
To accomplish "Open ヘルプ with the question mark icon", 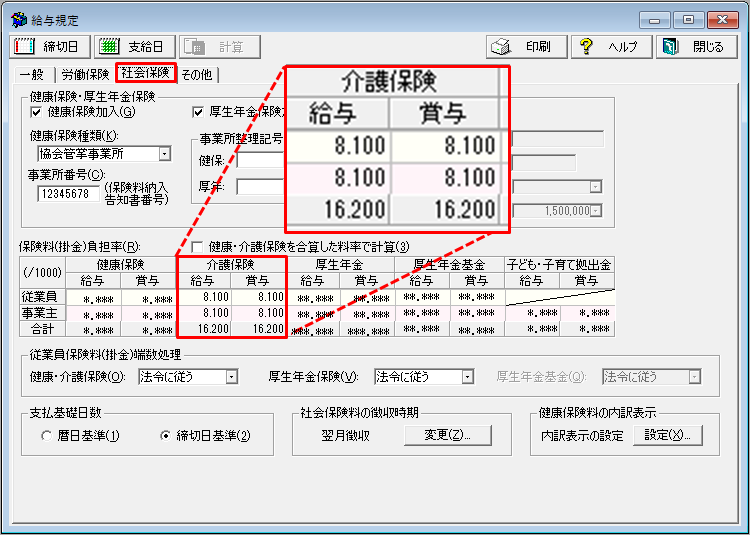I will 612,47.
